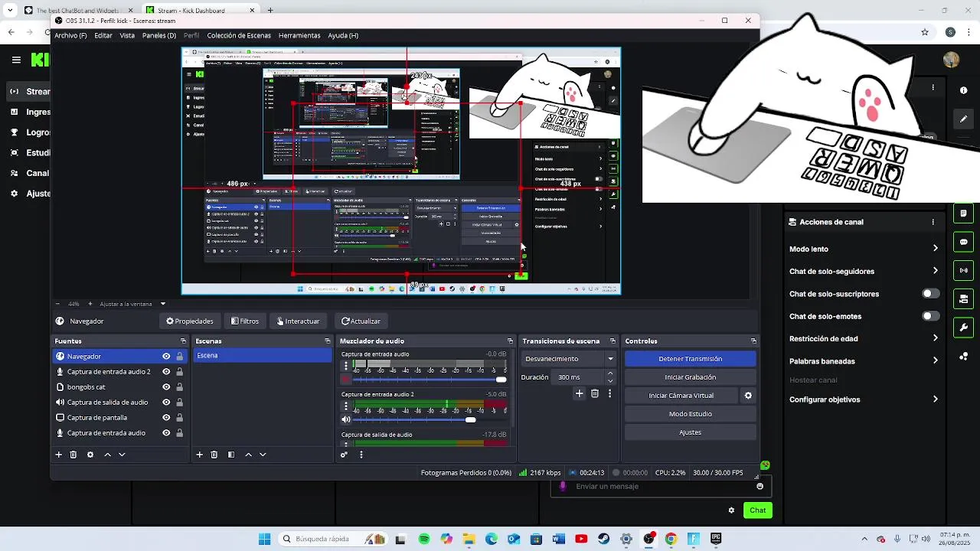Viewport: 980px width, 551px height.
Task: Hide Captura de salida de audio source
Action: pyautogui.click(x=166, y=403)
